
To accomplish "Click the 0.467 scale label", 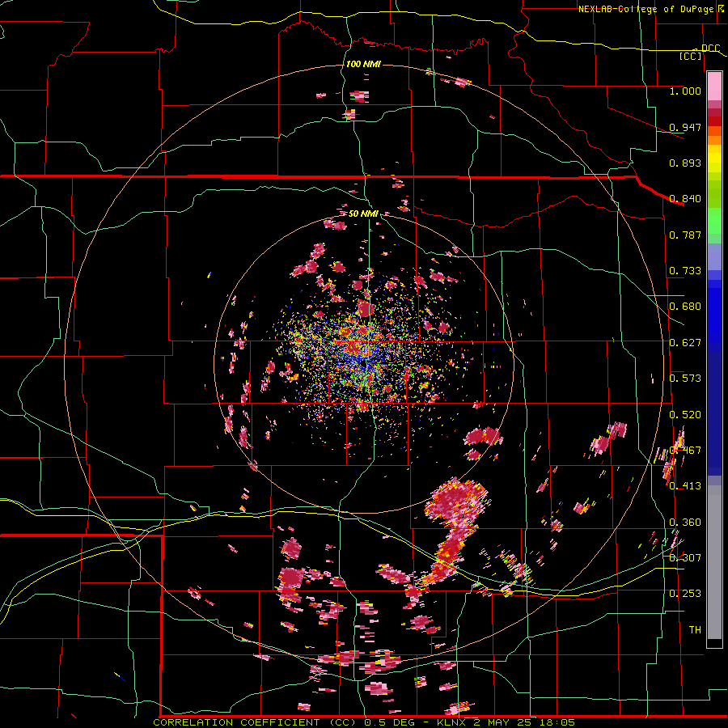I will (x=685, y=451).
